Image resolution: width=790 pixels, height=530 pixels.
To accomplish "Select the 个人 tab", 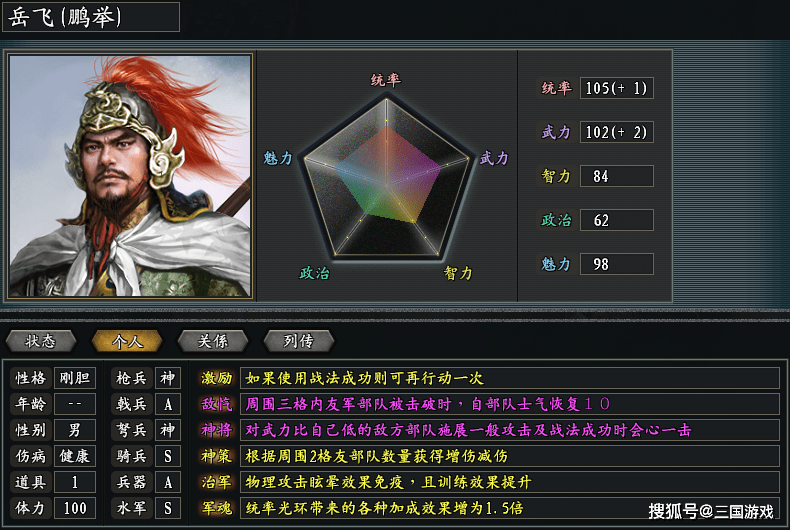I will [127, 341].
